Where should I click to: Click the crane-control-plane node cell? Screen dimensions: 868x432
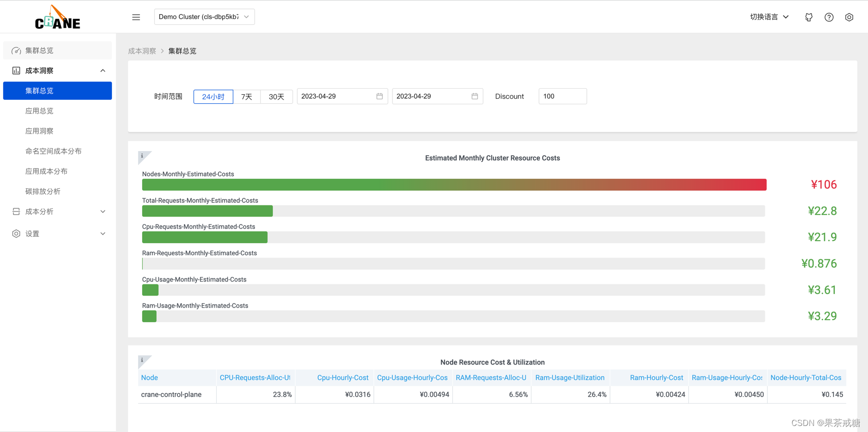(x=177, y=394)
